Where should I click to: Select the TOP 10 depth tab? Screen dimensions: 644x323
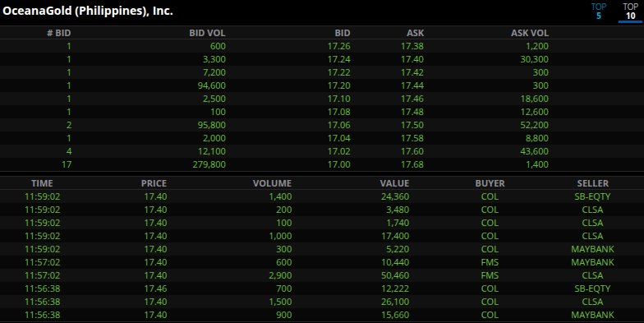631,12
